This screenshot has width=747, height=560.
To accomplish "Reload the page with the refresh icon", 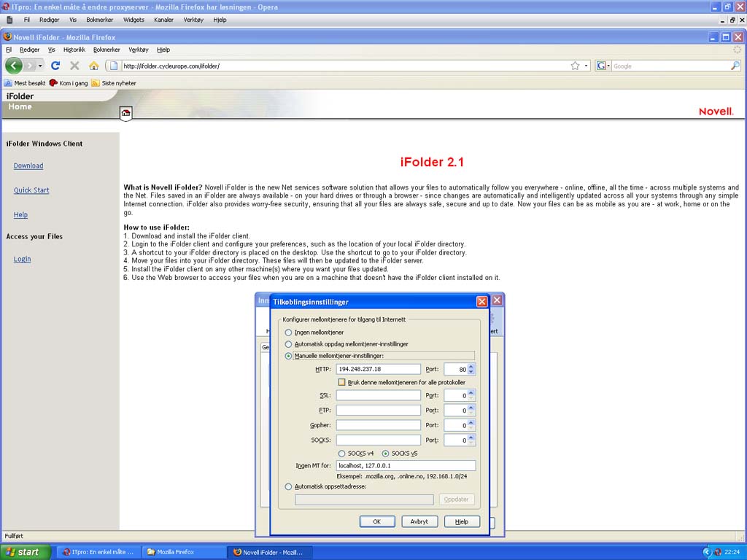I will (x=55, y=66).
